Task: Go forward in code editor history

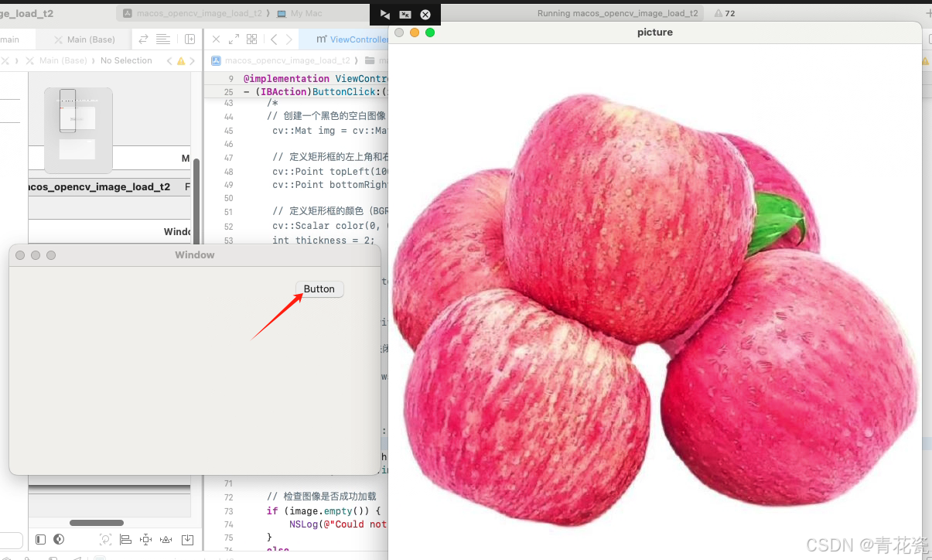Action: click(289, 39)
